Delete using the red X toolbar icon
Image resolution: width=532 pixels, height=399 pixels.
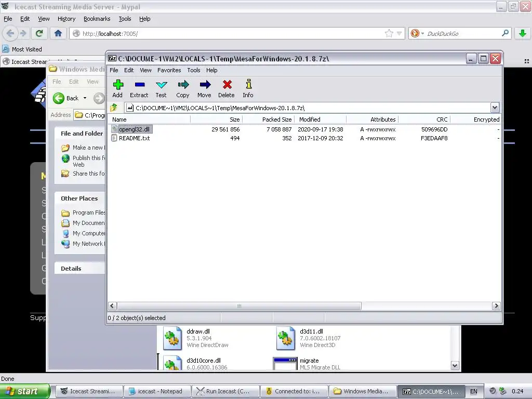coord(227,89)
